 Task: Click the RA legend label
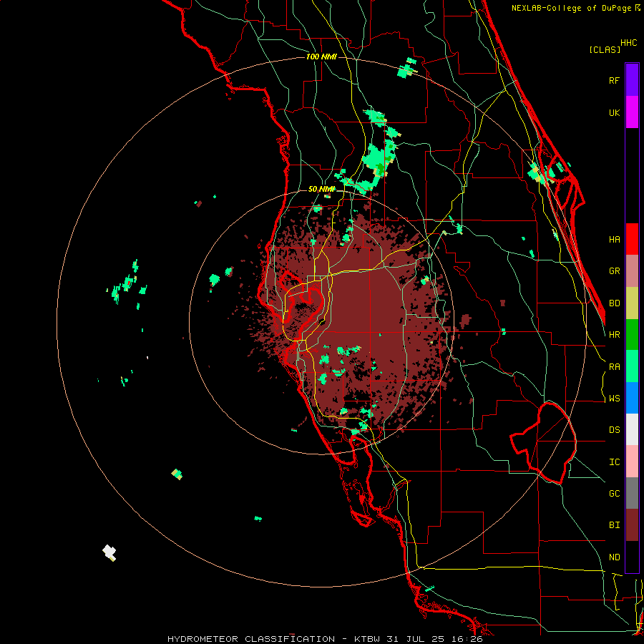point(614,367)
